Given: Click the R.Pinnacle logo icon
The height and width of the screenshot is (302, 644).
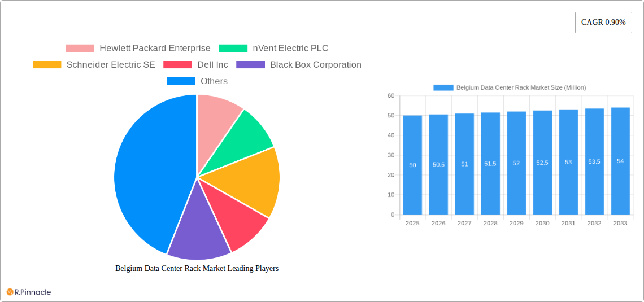Looking at the screenshot, I should [10, 292].
